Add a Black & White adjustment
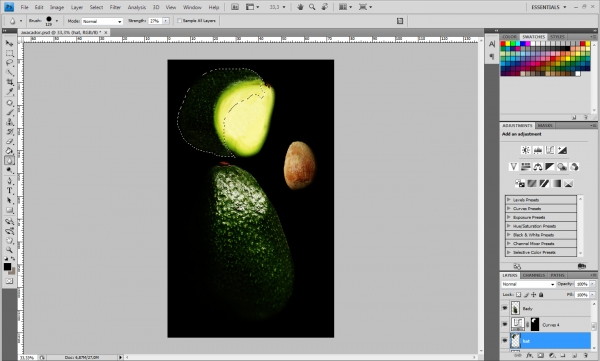 point(550,167)
